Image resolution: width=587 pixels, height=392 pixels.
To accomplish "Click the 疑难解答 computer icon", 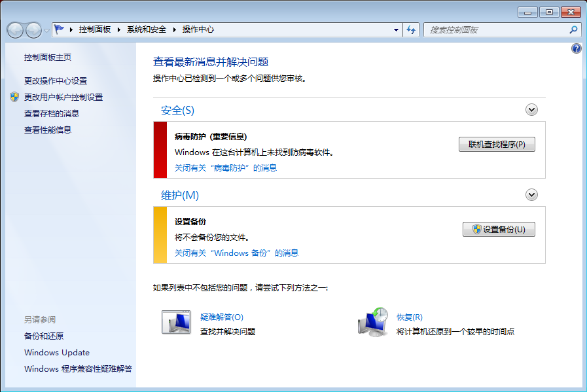I will 175,323.
